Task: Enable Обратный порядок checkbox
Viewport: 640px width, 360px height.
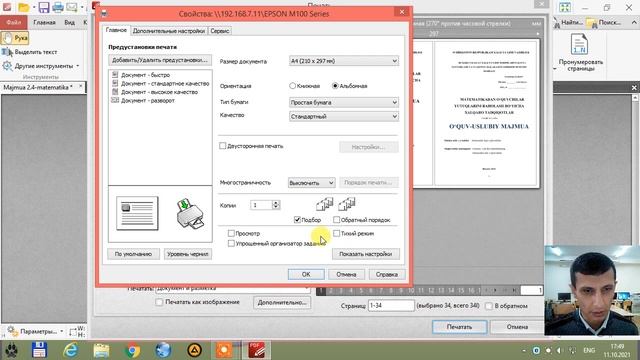Action: click(x=336, y=220)
